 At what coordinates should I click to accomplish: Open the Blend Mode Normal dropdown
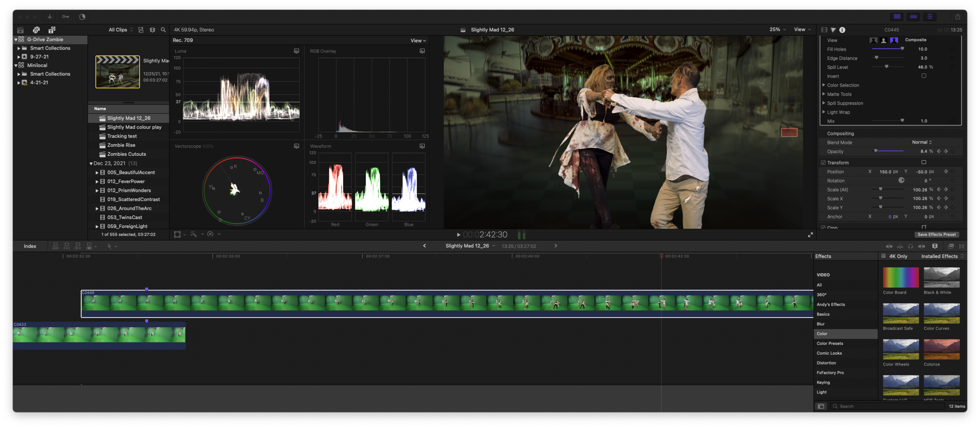tap(922, 142)
